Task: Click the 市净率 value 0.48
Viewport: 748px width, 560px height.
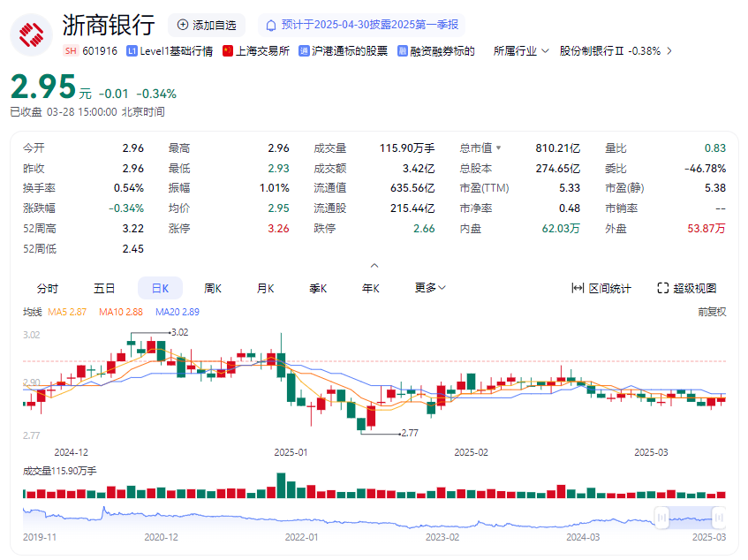Action: tap(570, 208)
